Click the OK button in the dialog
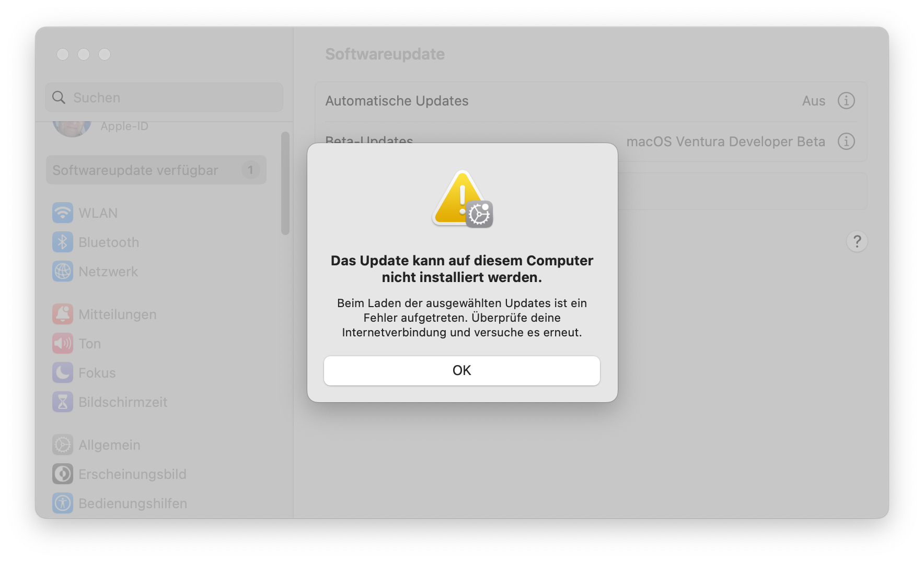The width and height of the screenshot is (924, 562). point(461,370)
